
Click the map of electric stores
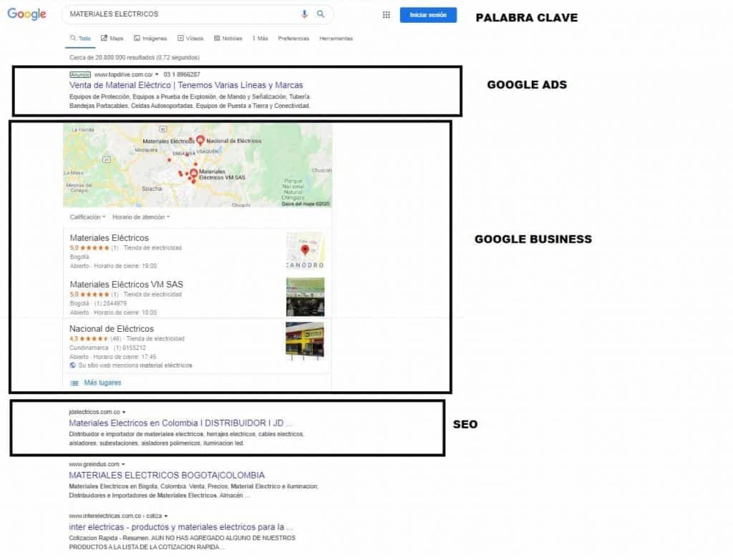click(198, 165)
